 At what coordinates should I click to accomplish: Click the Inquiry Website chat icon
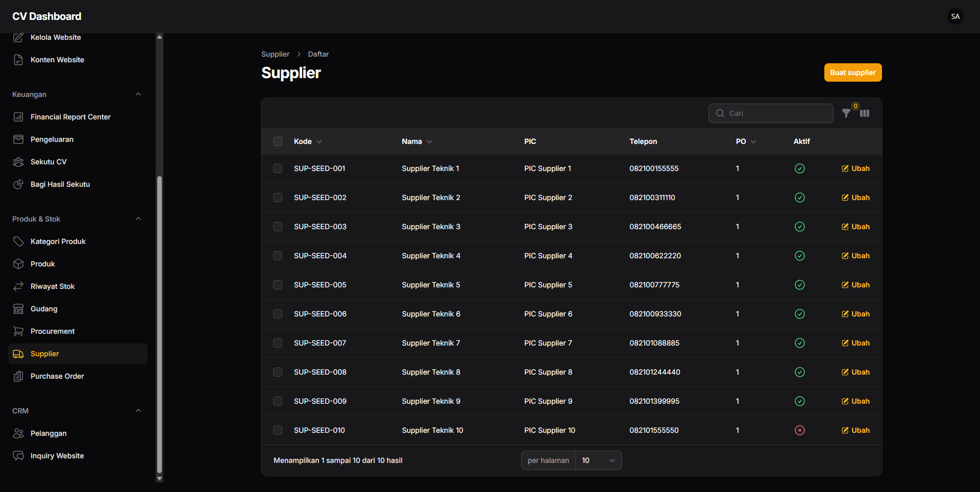[x=18, y=456]
